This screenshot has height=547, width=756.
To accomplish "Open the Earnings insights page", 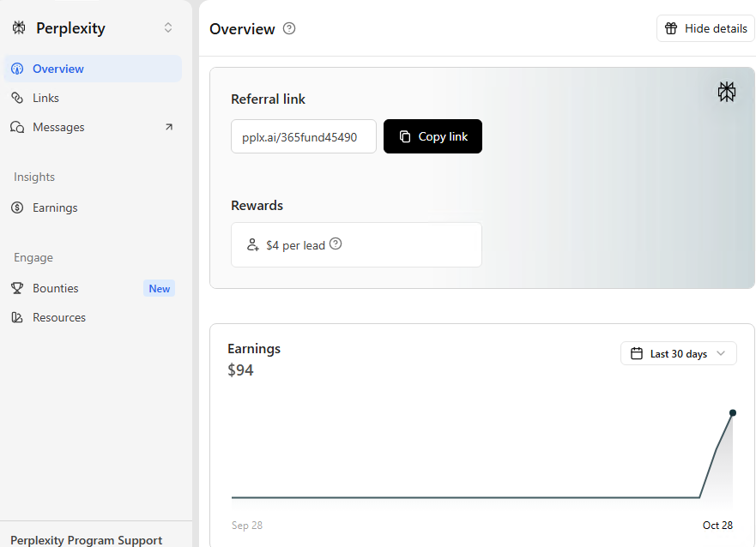I will 55,207.
